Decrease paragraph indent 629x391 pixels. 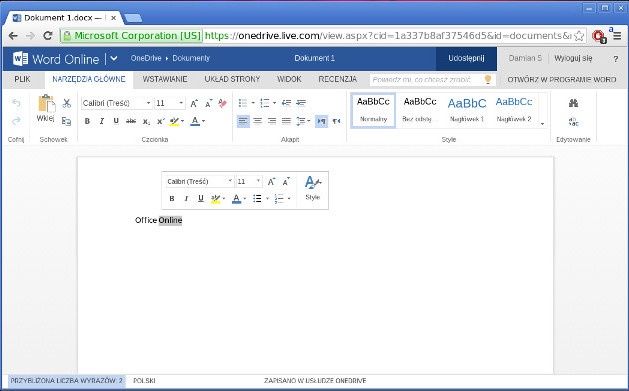coord(286,103)
